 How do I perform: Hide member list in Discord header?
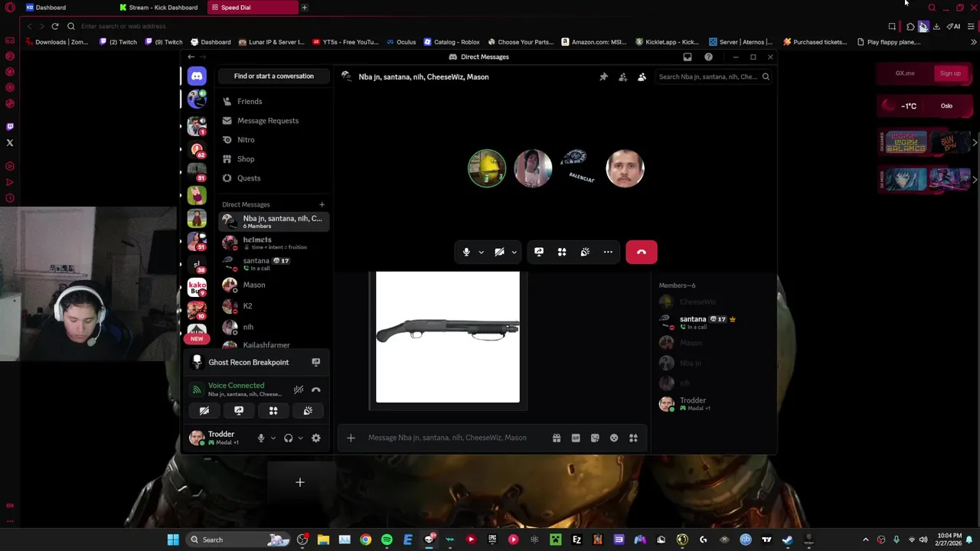(x=642, y=77)
